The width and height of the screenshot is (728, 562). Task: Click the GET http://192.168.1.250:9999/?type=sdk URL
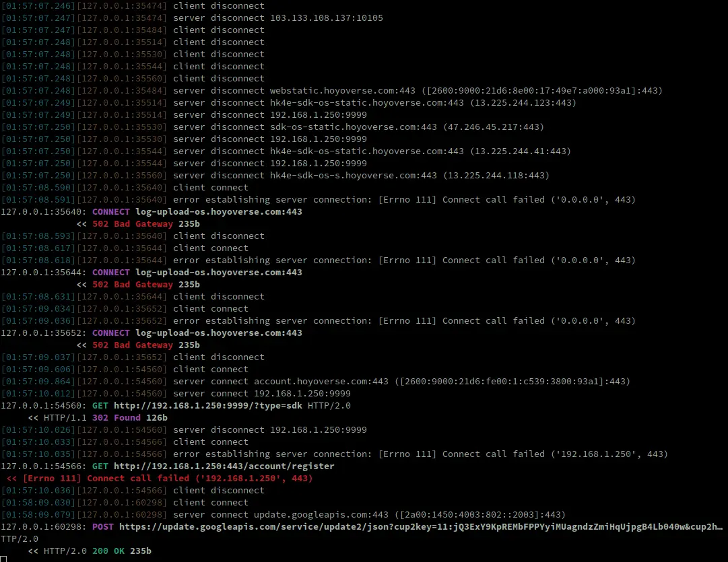coord(208,406)
